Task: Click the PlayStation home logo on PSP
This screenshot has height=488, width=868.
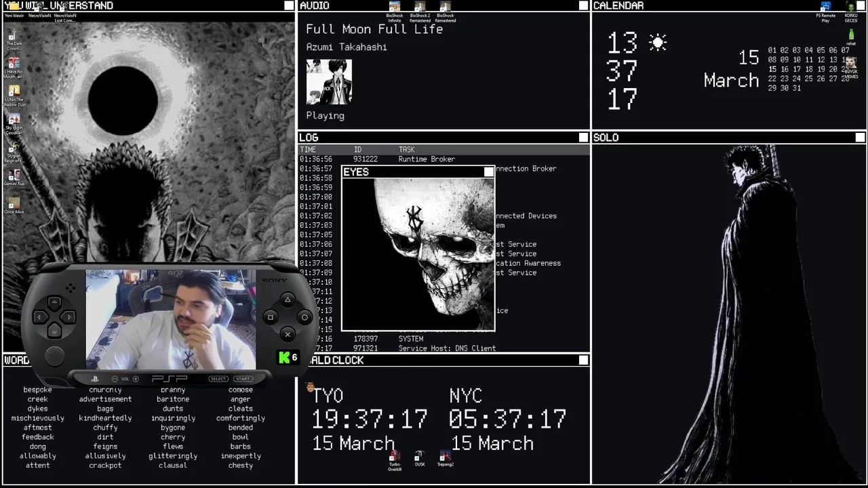Action: 96,379
